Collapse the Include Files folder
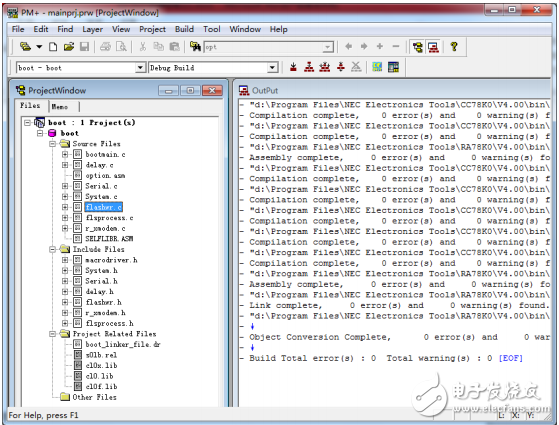Screen dimensions: 559x425 tap(53, 249)
